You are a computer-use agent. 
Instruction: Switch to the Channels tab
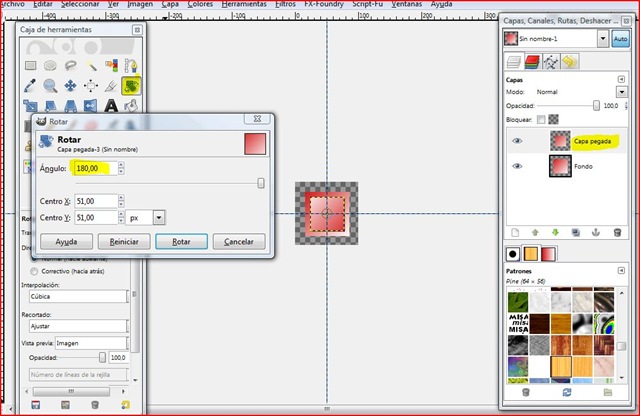coord(532,62)
